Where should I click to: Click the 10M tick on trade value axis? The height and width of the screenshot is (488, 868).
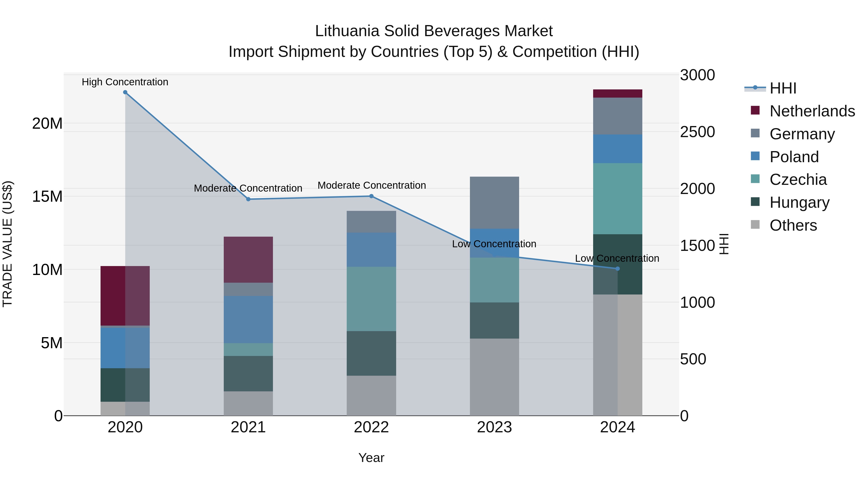point(47,269)
